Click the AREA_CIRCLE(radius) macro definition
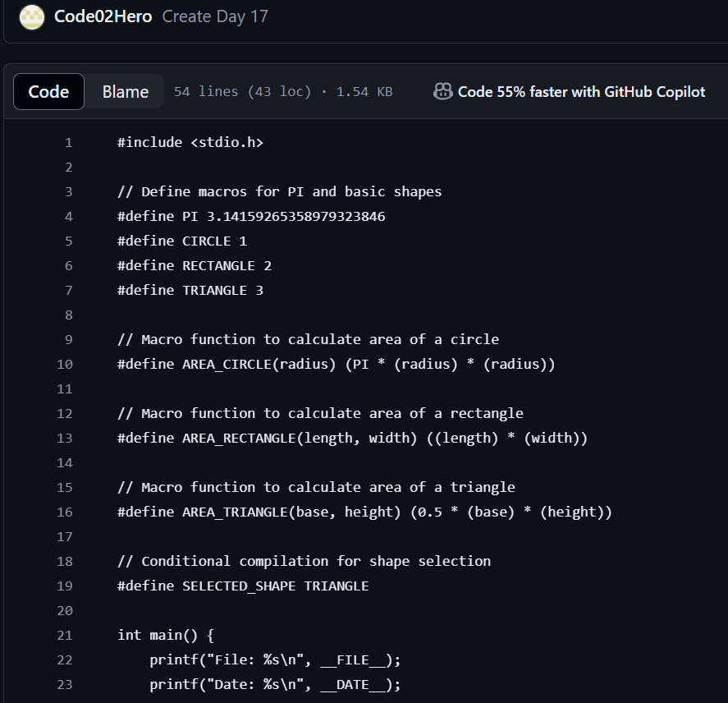Screen dimensions: 728x703 tap(337, 364)
